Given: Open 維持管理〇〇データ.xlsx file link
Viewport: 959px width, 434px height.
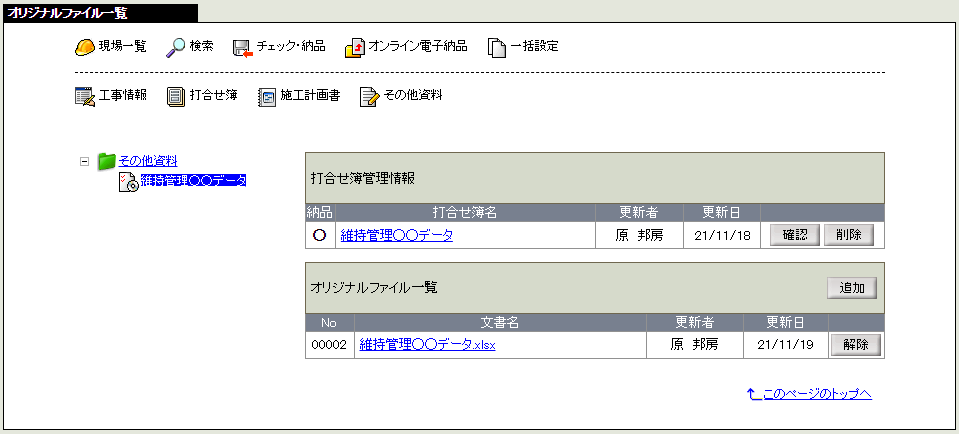Looking at the screenshot, I should click(428, 345).
